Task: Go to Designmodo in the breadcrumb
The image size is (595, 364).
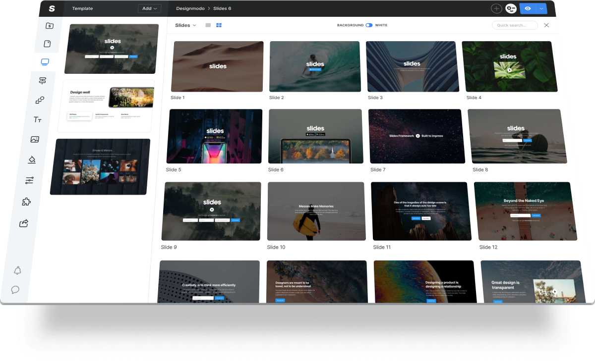Action: (190, 8)
